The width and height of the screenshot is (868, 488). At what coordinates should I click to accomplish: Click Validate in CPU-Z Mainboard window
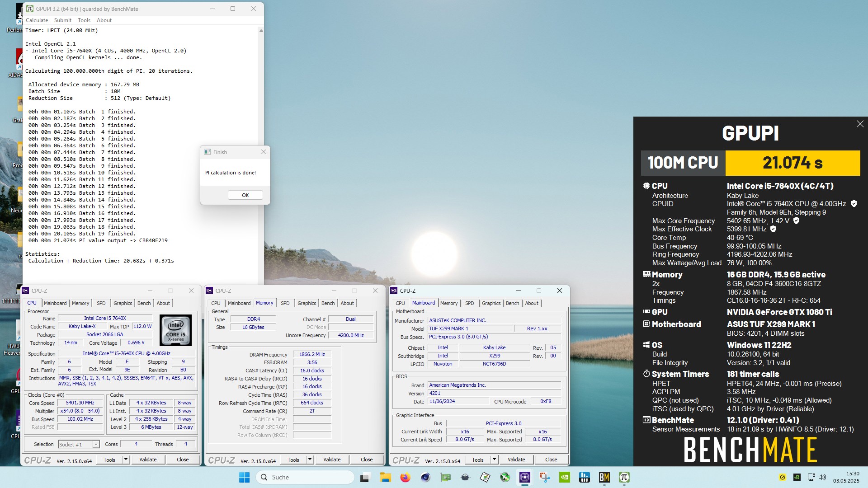click(x=516, y=460)
